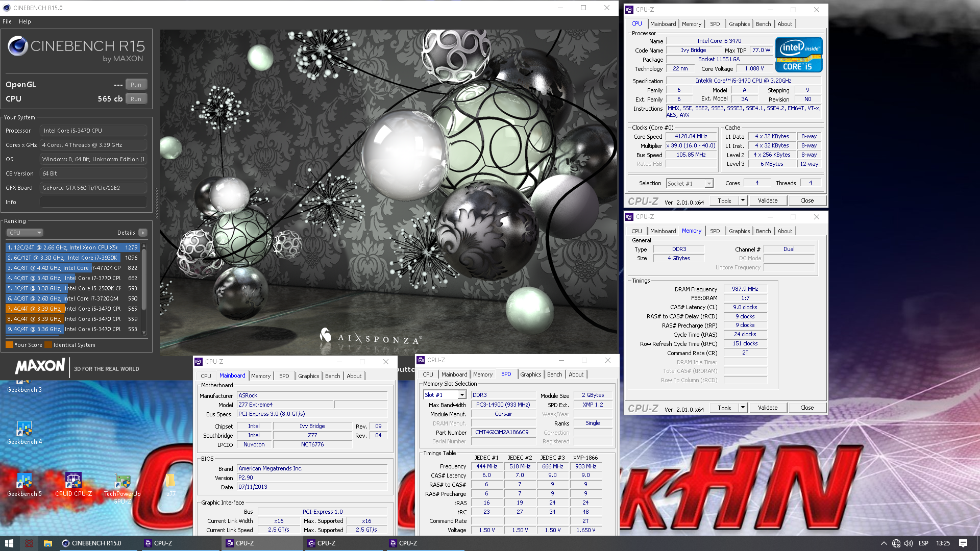Open Graphics tab in CPU-Z Memory window
Viewport: 980px width, 551px height.
(x=740, y=231)
